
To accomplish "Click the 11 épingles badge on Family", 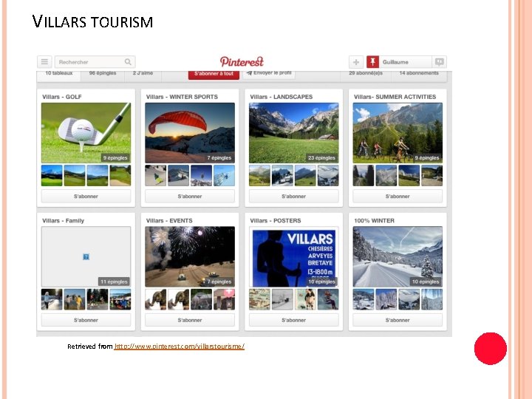I will pos(114,282).
